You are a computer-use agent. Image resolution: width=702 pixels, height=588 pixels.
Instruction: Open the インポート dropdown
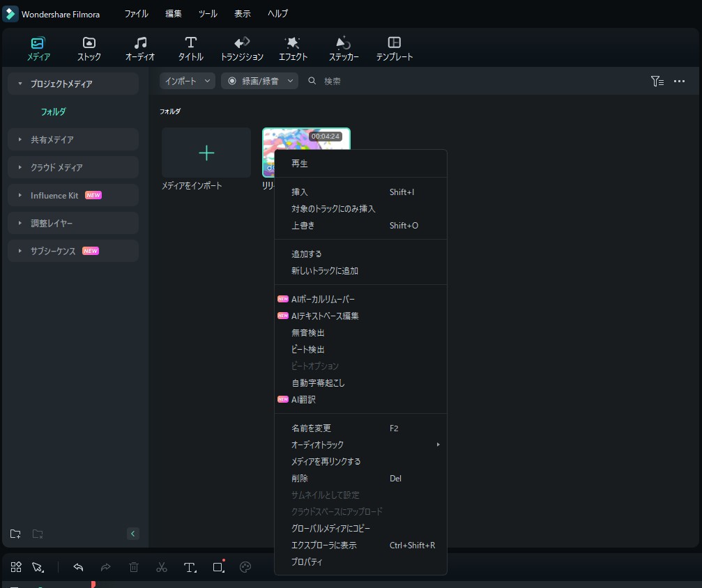[188, 81]
